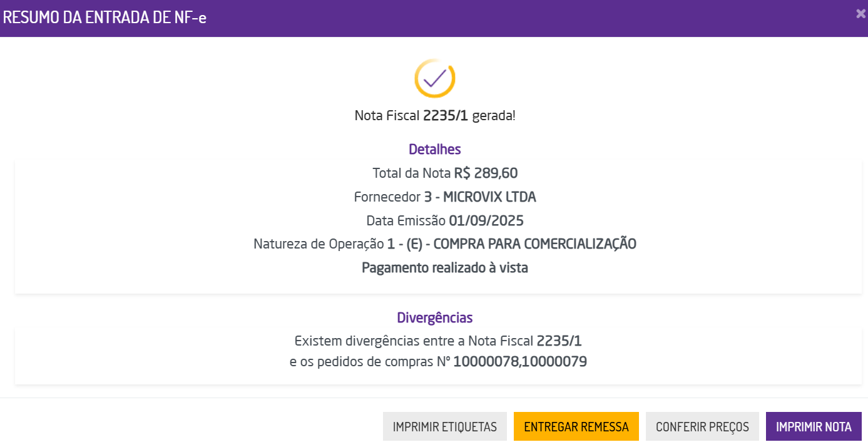Click the Fornecedor 3 - MICROVIX LTDA line
Image resolution: width=868 pixels, height=447 pixels.
(444, 197)
